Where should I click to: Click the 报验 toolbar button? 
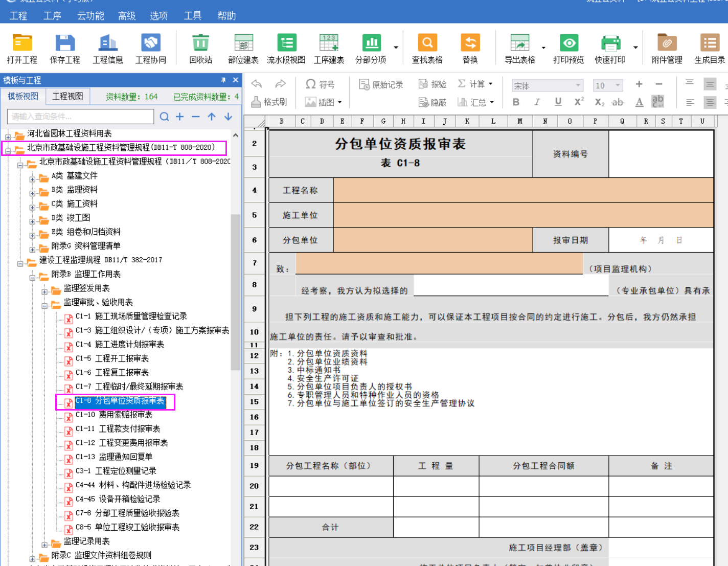(x=433, y=84)
